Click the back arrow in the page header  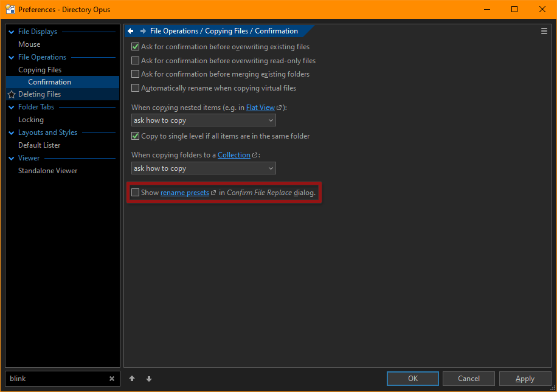pos(131,31)
